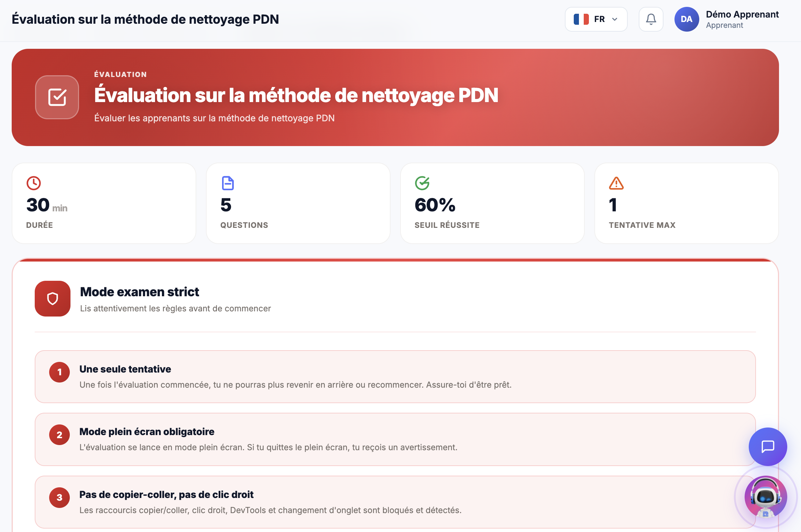Click the French flag icon
801x532 pixels.
coord(582,19)
